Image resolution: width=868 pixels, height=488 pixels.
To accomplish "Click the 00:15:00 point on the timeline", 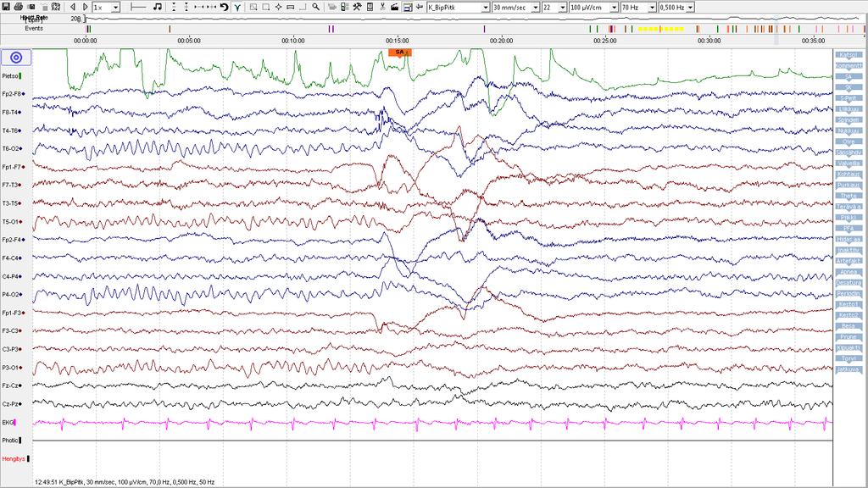I will pyautogui.click(x=397, y=41).
